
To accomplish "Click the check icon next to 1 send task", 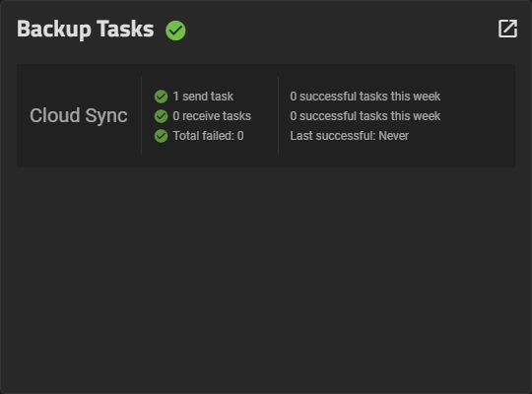I will coord(161,97).
